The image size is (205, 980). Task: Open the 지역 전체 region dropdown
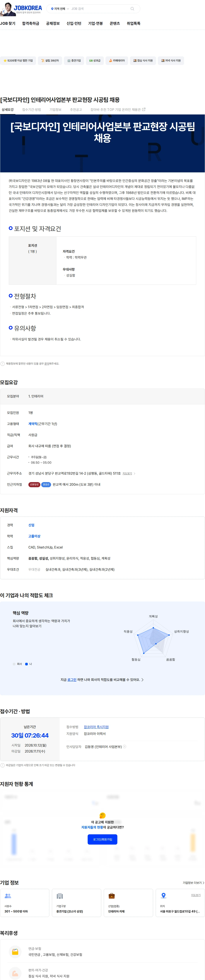(x=60, y=9)
